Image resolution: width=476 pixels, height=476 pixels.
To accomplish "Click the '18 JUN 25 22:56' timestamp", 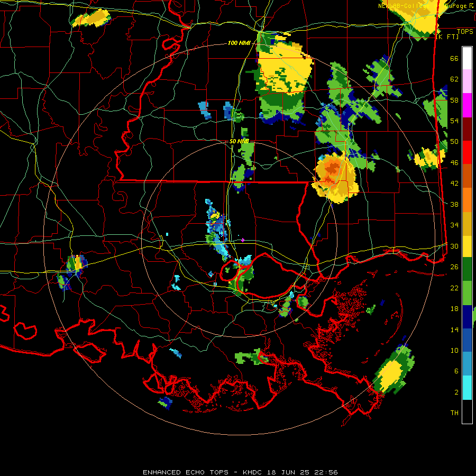I will pos(303,472).
